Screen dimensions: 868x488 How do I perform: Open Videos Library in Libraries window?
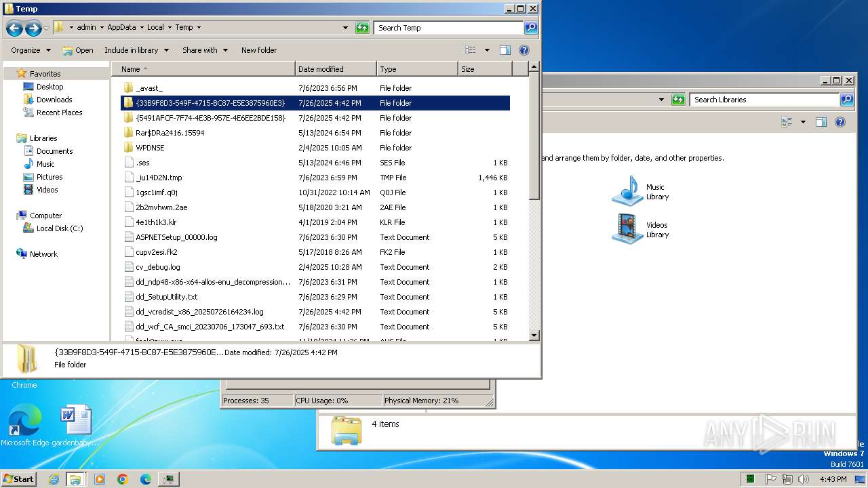(x=641, y=230)
